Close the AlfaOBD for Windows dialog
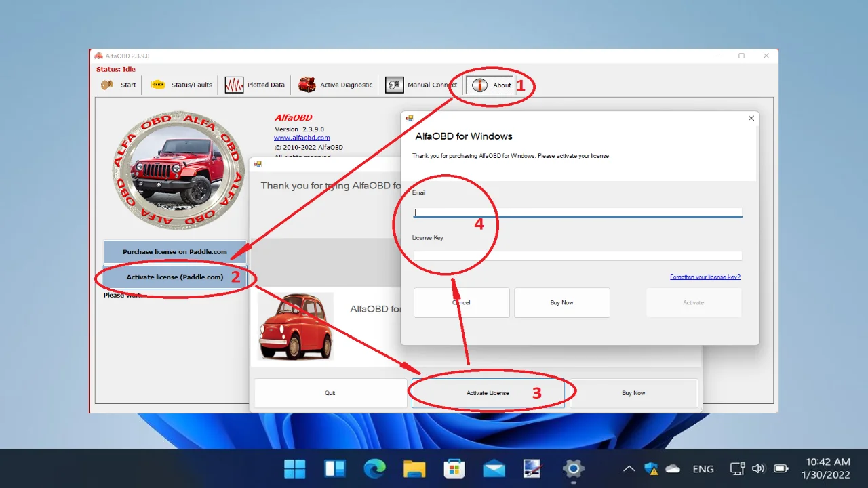 point(751,118)
